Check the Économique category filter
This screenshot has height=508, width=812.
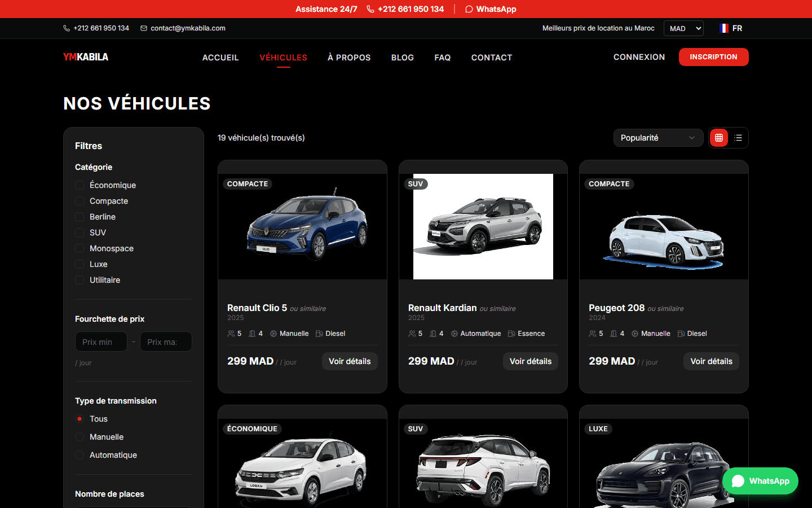(80, 185)
